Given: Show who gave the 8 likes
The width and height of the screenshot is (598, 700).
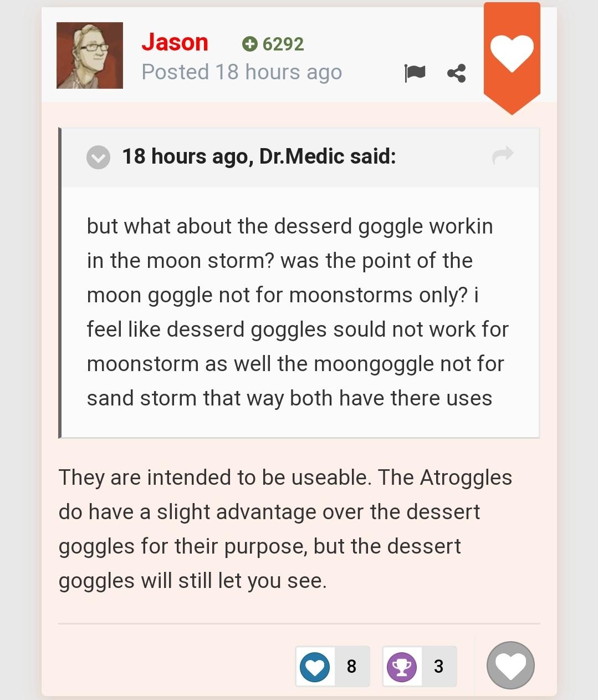Looking at the screenshot, I should [x=351, y=666].
